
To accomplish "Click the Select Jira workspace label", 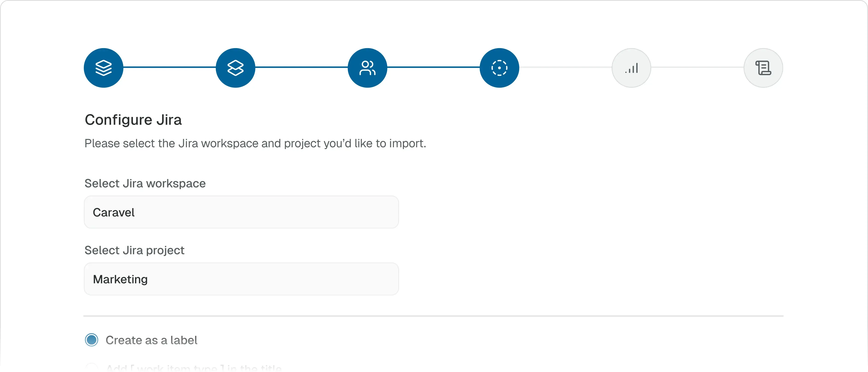I will click(145, 183).
